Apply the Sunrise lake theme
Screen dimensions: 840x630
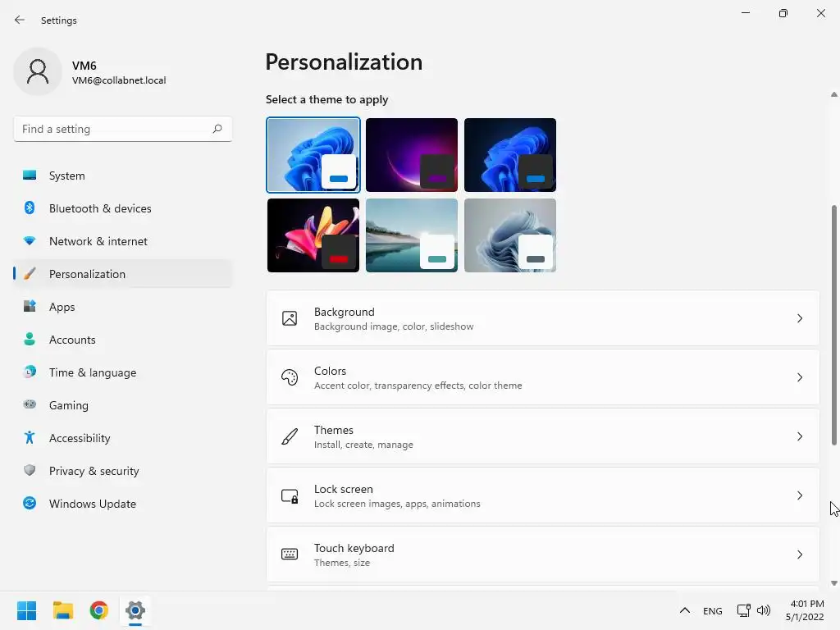pos(412,235)
